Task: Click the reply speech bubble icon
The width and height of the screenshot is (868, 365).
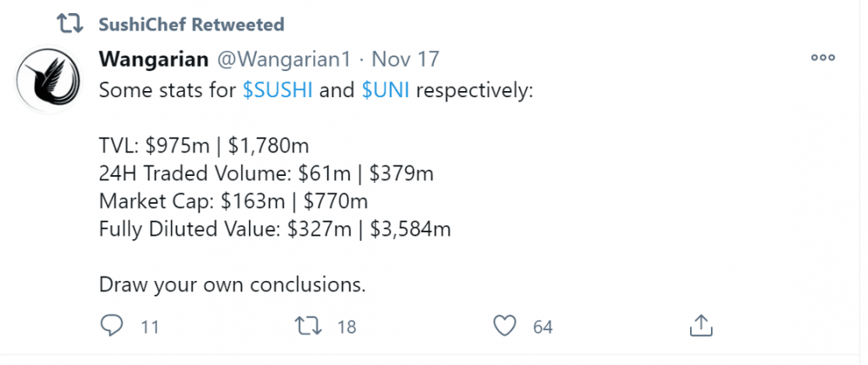Action: click(x=111, y=326)
